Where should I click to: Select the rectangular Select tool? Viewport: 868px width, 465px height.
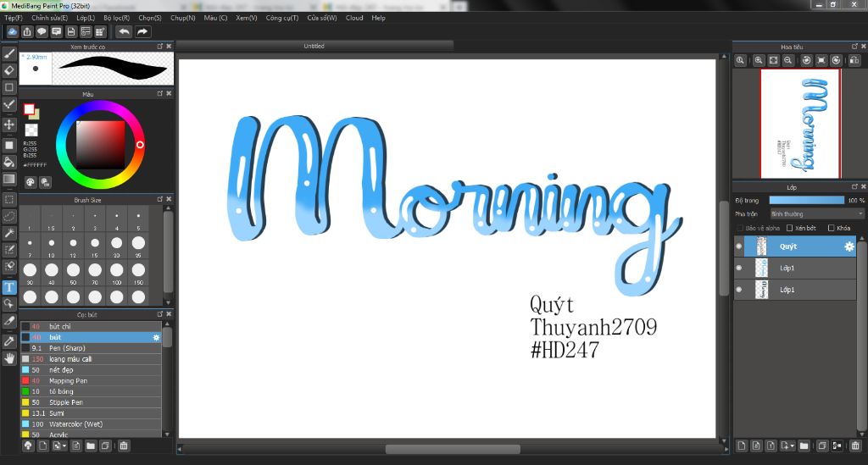[x=8, y=199]
